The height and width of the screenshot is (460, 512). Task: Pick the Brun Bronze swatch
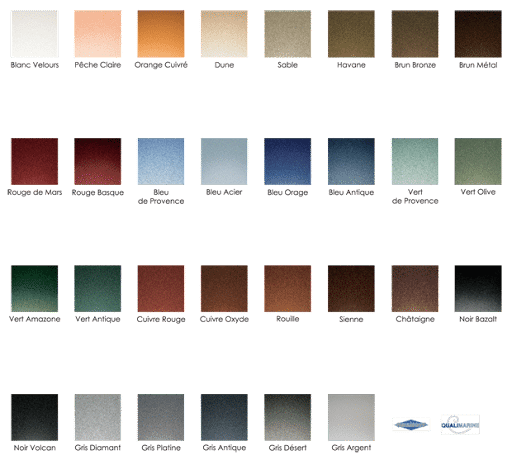tap(415, 34)
